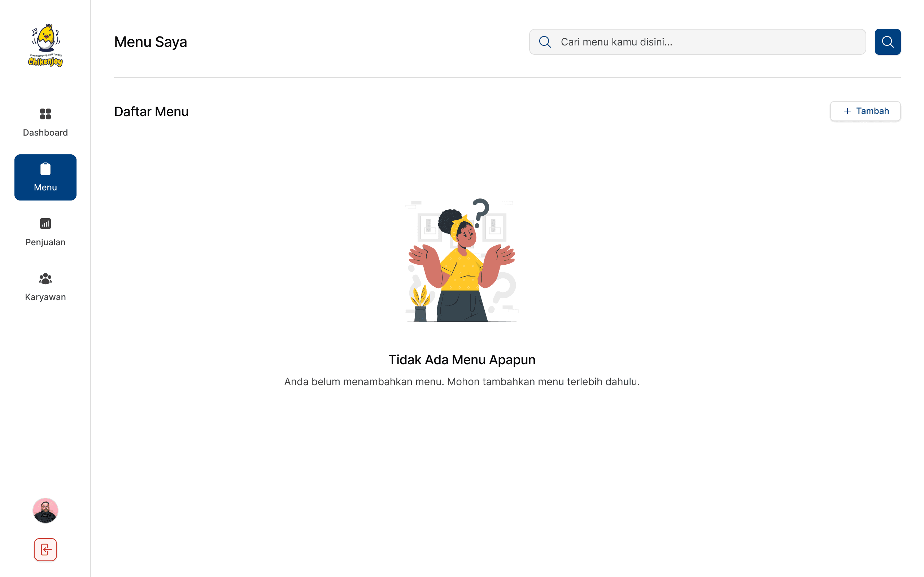924x577 pixels.
Task: Click the plus icon in Tambah button
Action: tap(847, 111)
